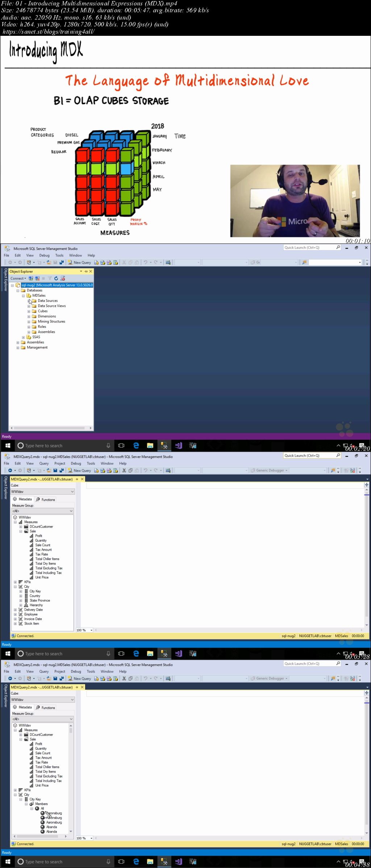371x868 pixels.
Task: Click the Quick Launch box in the 00:02:20 frame
Action: 312,247
